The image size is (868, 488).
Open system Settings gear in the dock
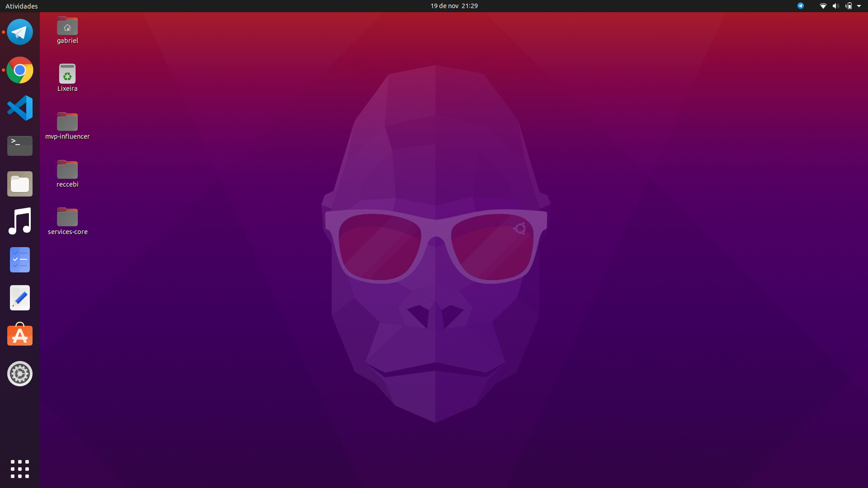point(20,374)
